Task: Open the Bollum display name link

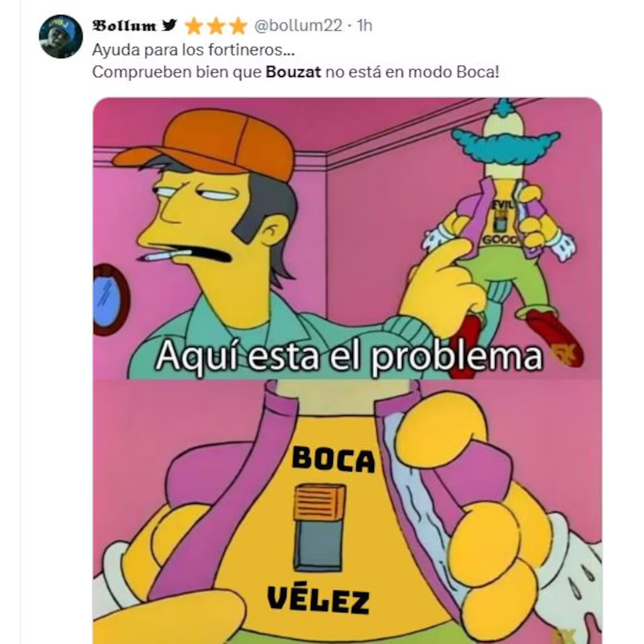Action: pos(125,25)
